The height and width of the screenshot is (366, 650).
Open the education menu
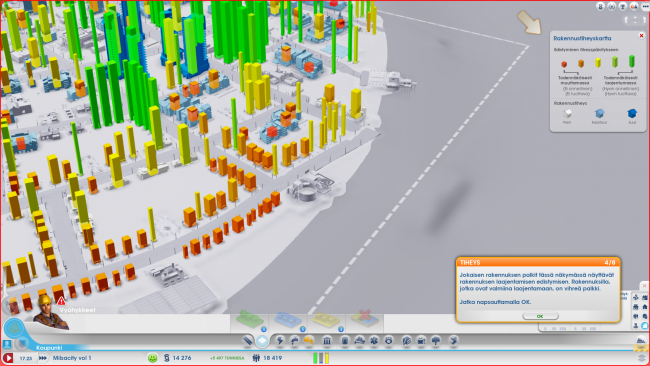click(x=407, y=341)
